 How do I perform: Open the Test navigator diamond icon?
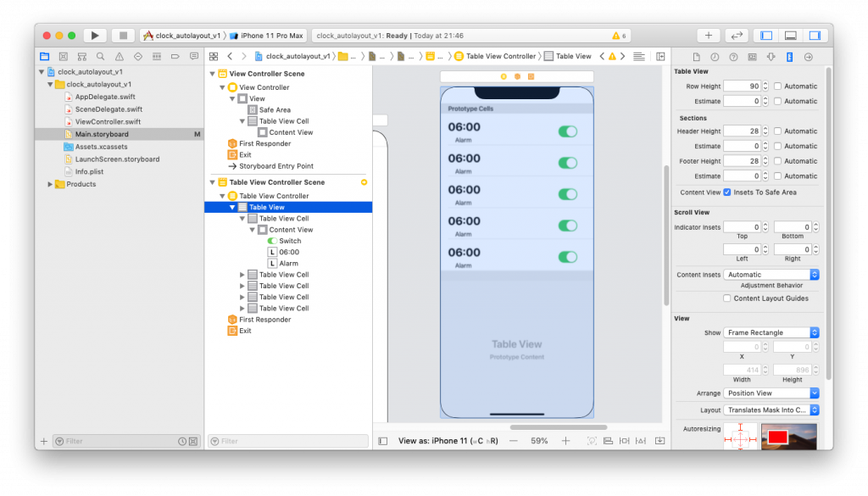coord(138,57)
